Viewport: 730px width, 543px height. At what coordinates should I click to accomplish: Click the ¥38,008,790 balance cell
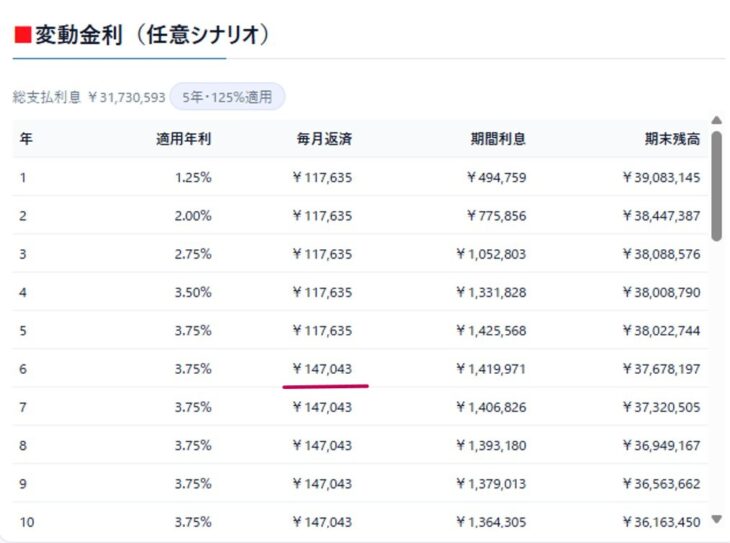pos(662,292)
